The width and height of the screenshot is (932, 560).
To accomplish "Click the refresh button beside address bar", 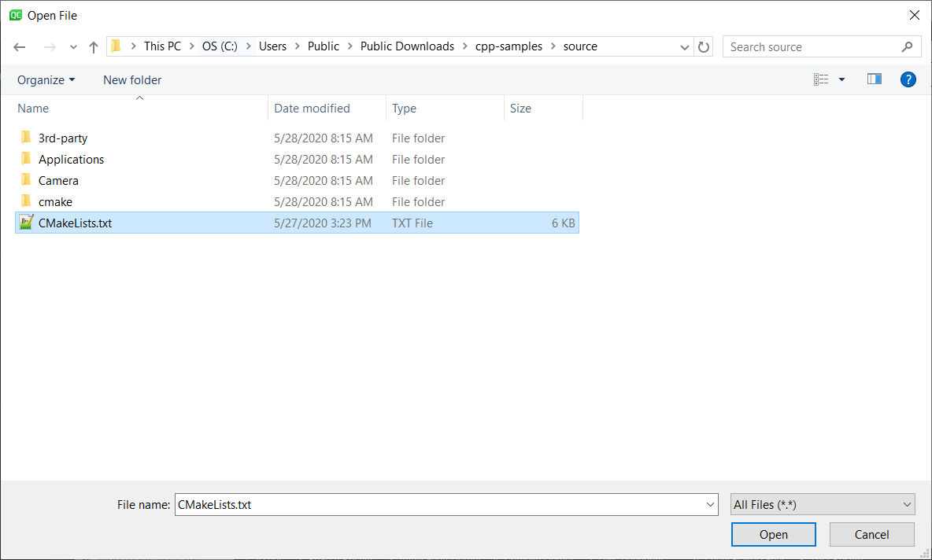I will point(705,47).
